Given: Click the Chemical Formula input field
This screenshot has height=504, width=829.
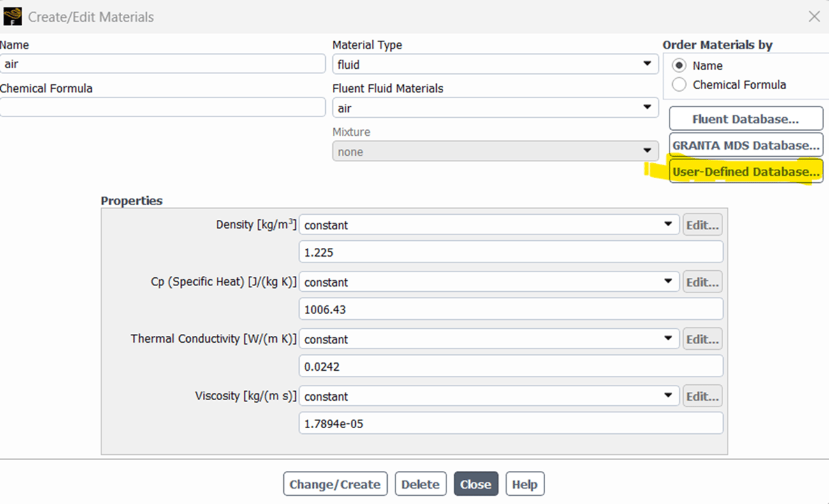Looking at the screenshot, I should pyautogui.click(x=163, y=107).
